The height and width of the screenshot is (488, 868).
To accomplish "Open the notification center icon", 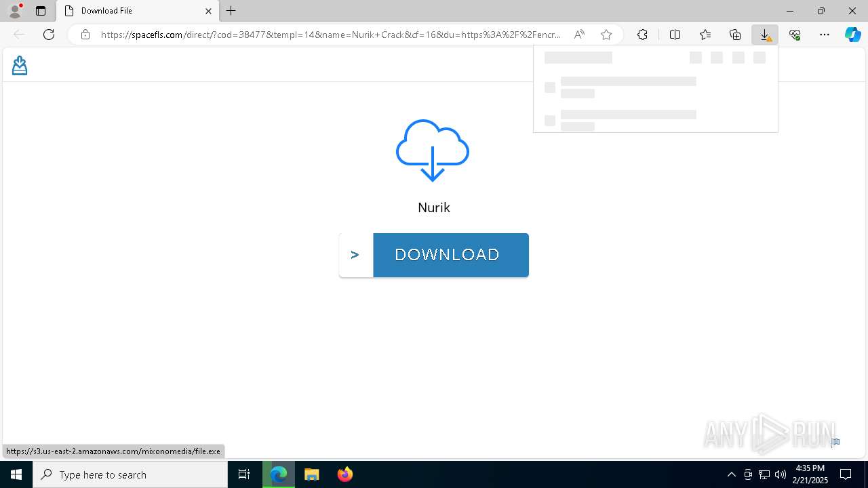I will click(846, 474).
